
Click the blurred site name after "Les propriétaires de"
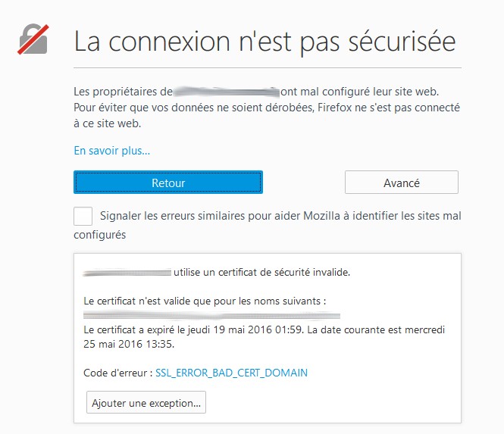pos(227,92)
